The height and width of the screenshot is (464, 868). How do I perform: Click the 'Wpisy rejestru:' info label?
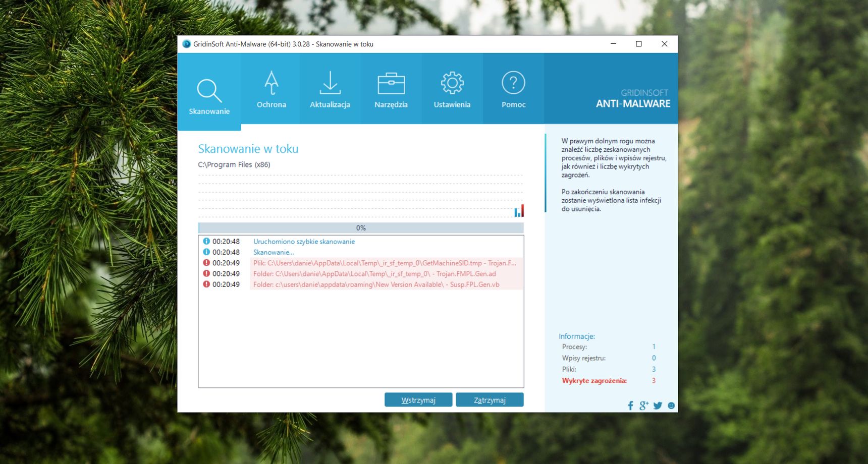(583, 358)
